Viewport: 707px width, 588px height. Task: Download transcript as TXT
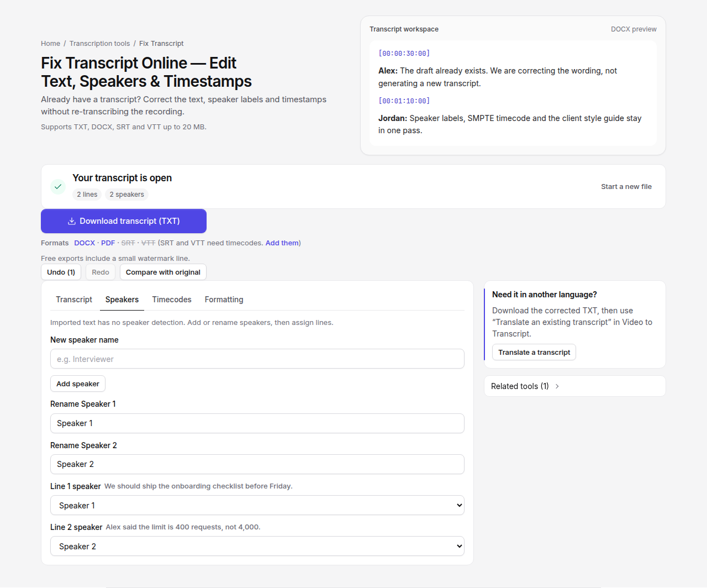point(124,221)
